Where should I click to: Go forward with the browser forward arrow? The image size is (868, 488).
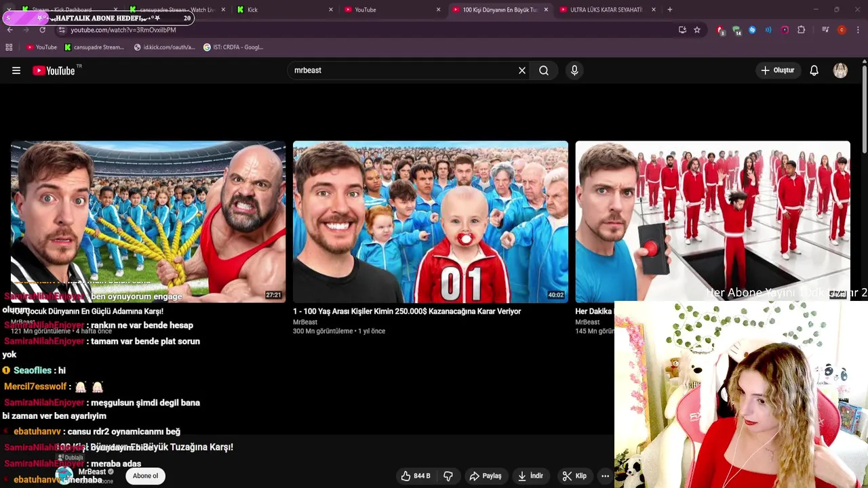tap(26, 30)
